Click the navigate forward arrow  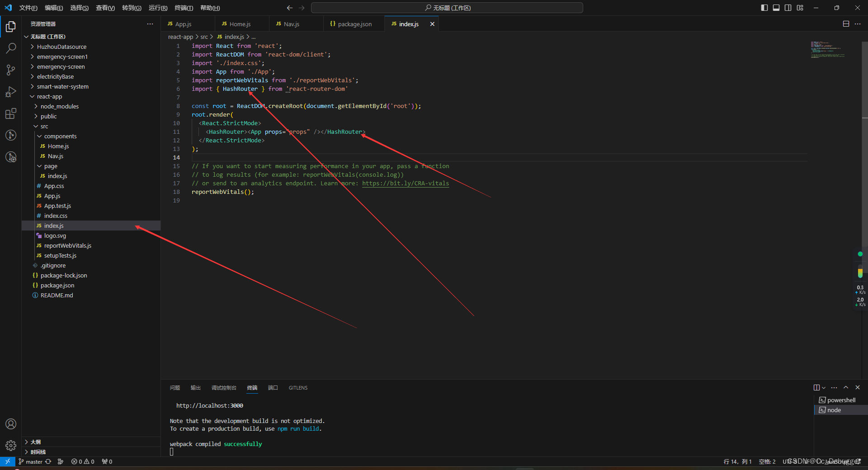tap(302, 8)
